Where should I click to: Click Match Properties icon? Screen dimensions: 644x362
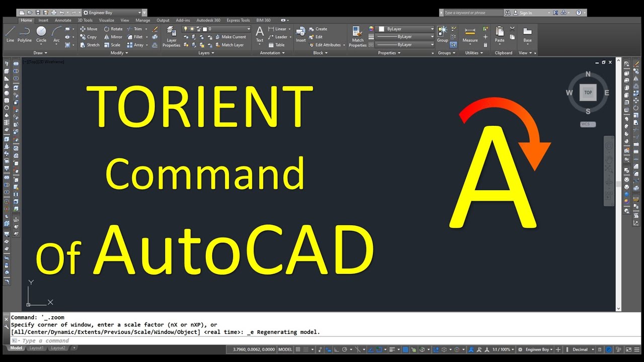pyautogui.click(x=358, y=36)
